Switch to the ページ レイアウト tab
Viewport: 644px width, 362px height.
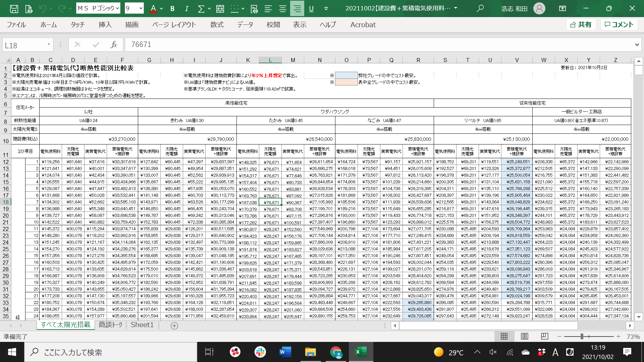(x=174, y=25)
